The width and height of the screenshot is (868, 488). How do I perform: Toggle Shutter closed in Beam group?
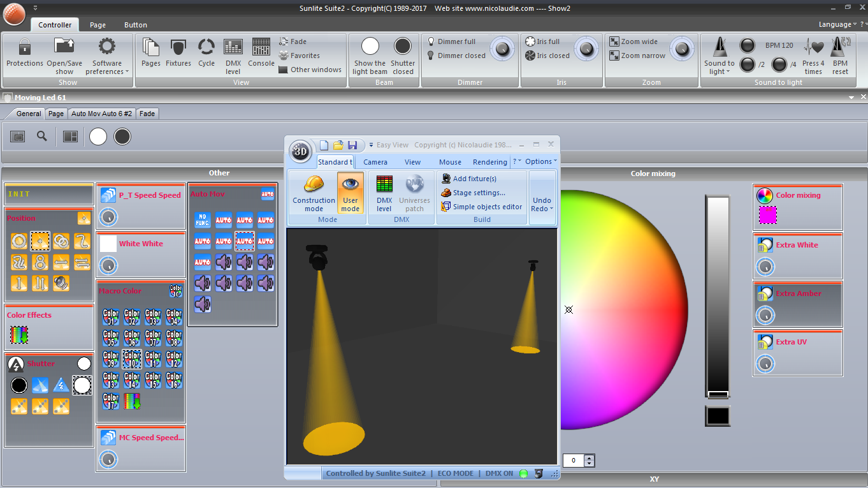[x=403, y=55]
